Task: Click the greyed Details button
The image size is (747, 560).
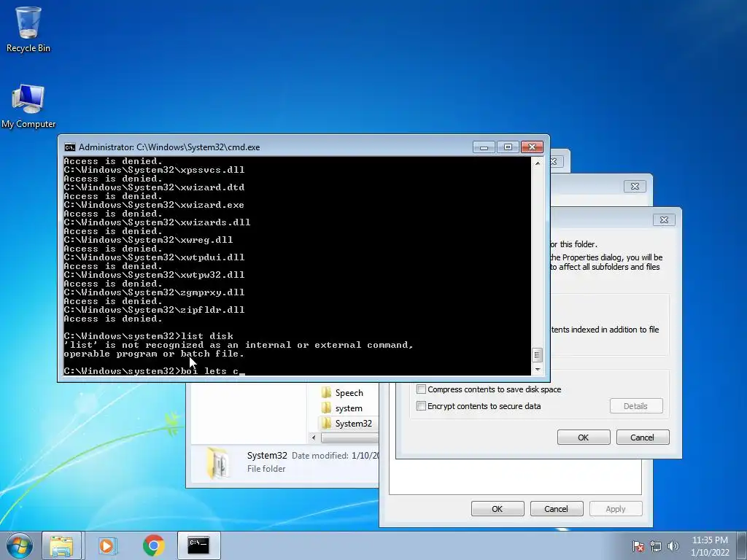Action: [636, 406]
